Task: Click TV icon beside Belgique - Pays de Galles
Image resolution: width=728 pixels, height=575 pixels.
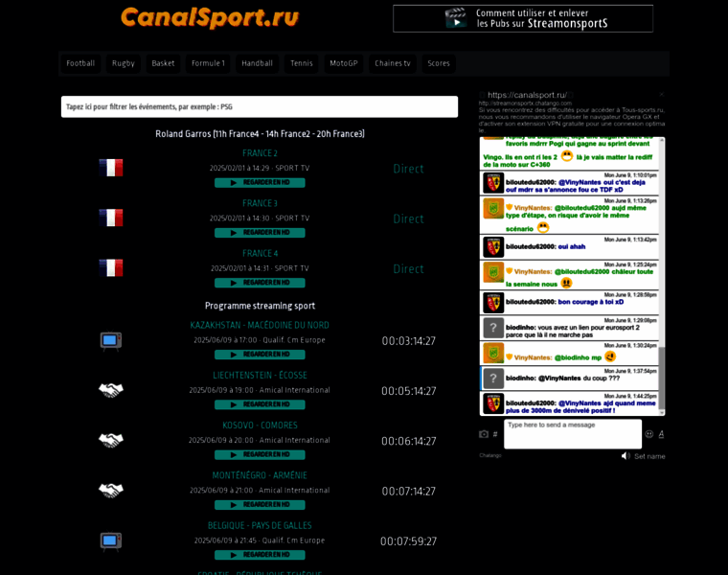Action: point(111,541)
